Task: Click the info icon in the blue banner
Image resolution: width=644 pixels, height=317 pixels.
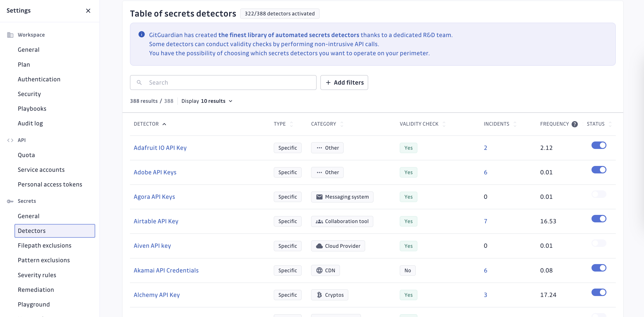Action: (141, 34)
